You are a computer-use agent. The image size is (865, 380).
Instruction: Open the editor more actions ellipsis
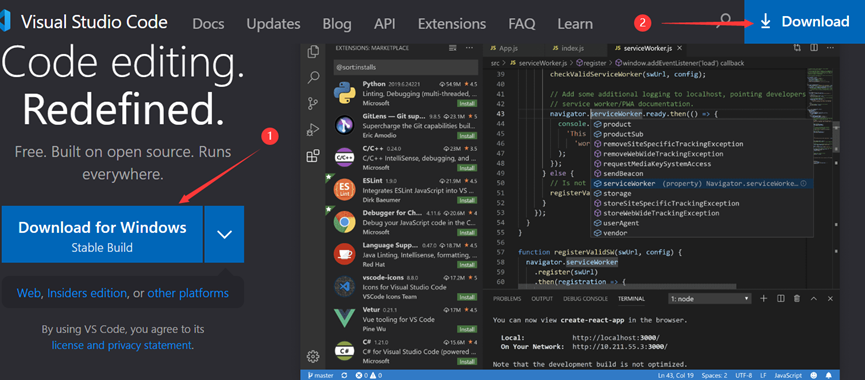coord(830,48)
